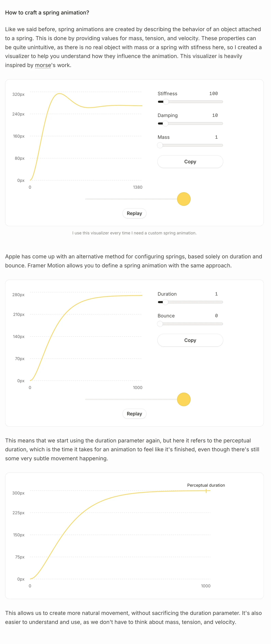Click the Stiffness slider handle

click(x=166, y=102)
